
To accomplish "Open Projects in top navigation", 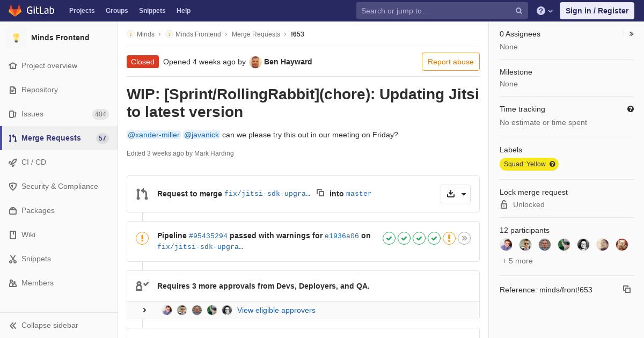I will coord(82,11).
